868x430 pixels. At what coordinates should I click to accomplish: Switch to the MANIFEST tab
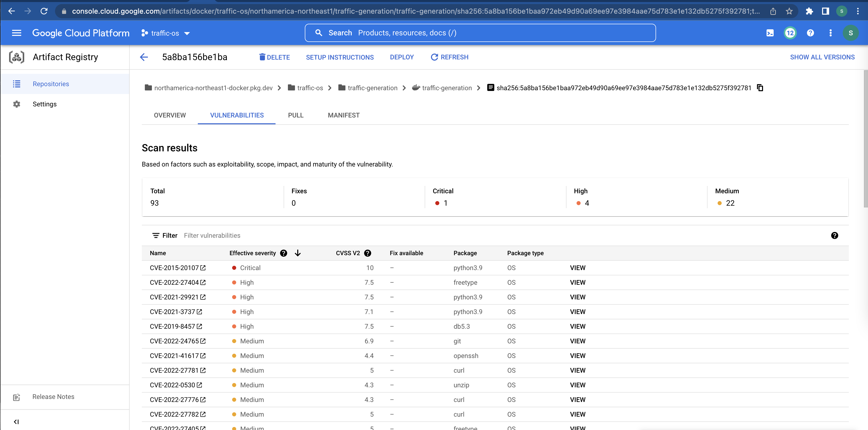point(343,115)
